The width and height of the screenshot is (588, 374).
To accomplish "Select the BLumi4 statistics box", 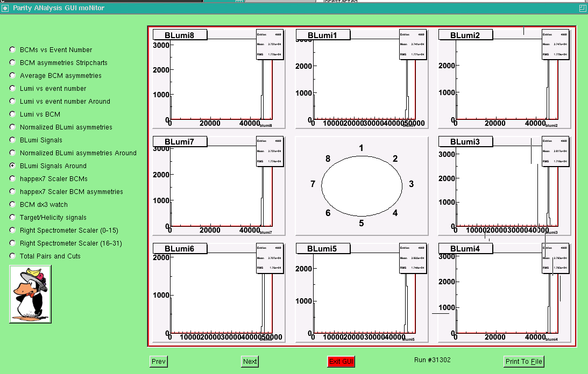I will coord(555,258).
